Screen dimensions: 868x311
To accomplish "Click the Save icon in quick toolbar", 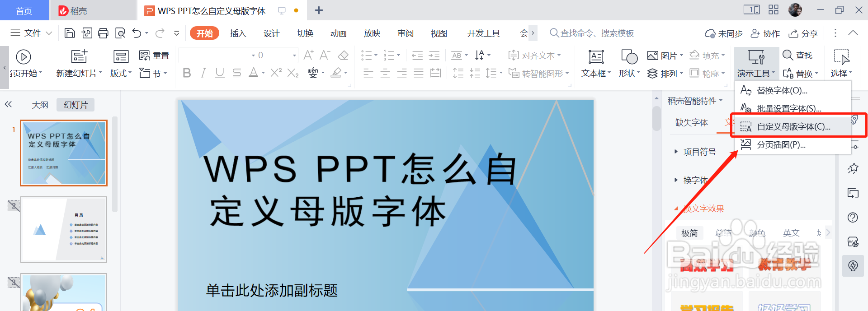I will [70, 33].
